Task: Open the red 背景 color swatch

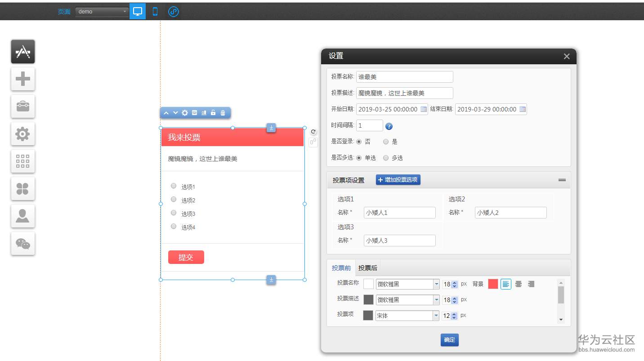Action: [493, 284]
